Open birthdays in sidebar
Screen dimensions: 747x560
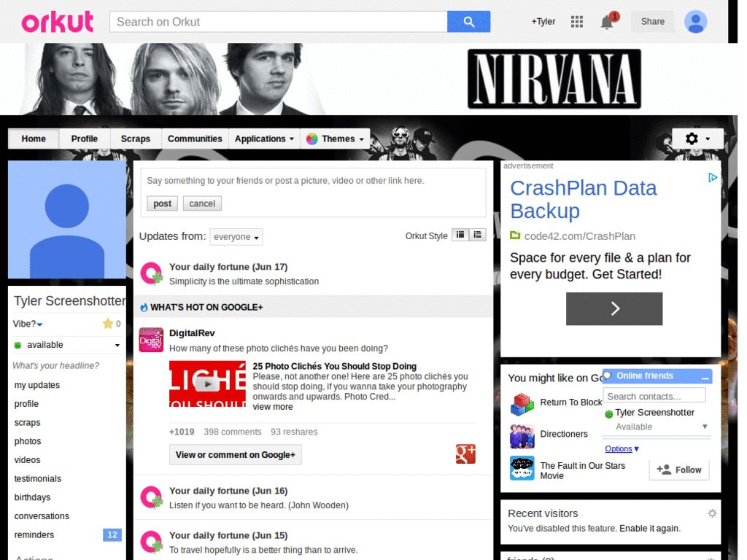32,497
